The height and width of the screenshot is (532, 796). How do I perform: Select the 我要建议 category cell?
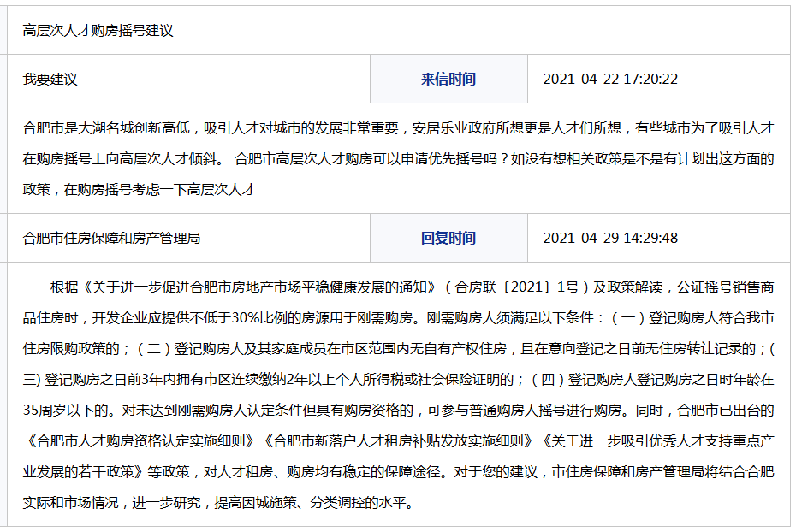pos(50,80)
